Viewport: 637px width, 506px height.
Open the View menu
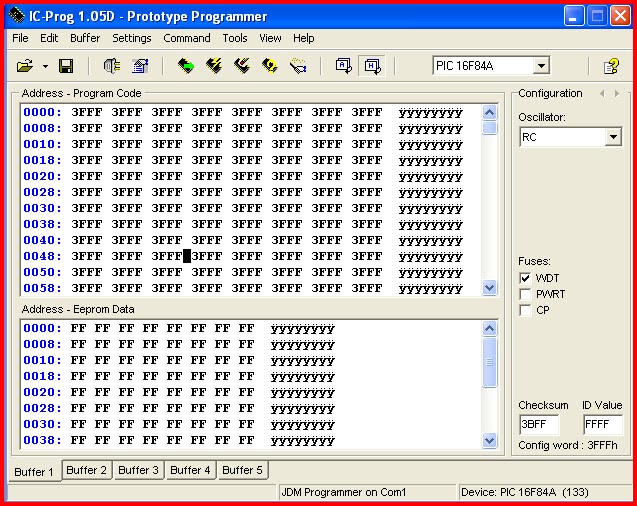tap(270, 38)
